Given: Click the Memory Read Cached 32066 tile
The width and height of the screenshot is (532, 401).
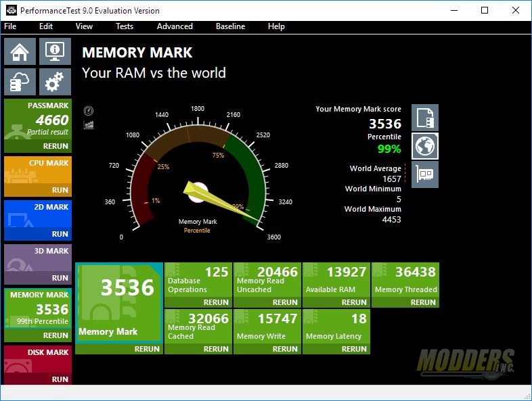Looking at the screenshot, I should click(198, 327).
